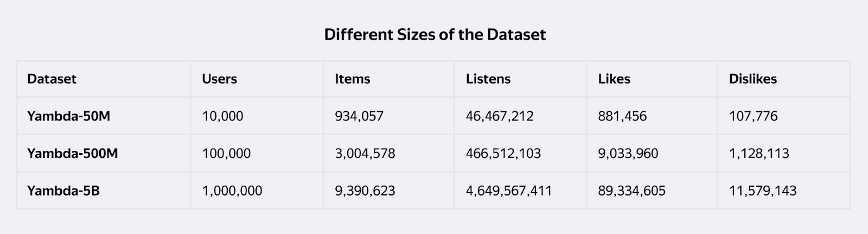Viewport: 868px width, 234px height.
Task: Click the "Different Sizes of the Dataset" title
Action: [x=435, y=35]
